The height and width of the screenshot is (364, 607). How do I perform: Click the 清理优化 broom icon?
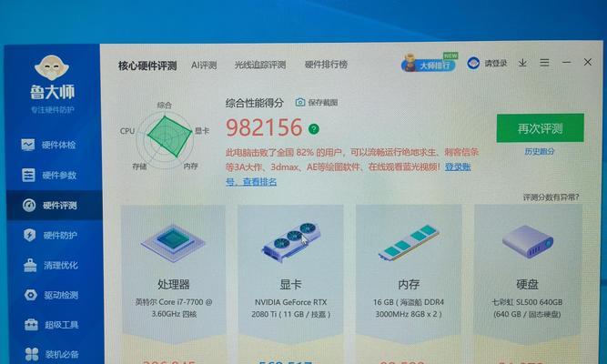click(30, 265)
